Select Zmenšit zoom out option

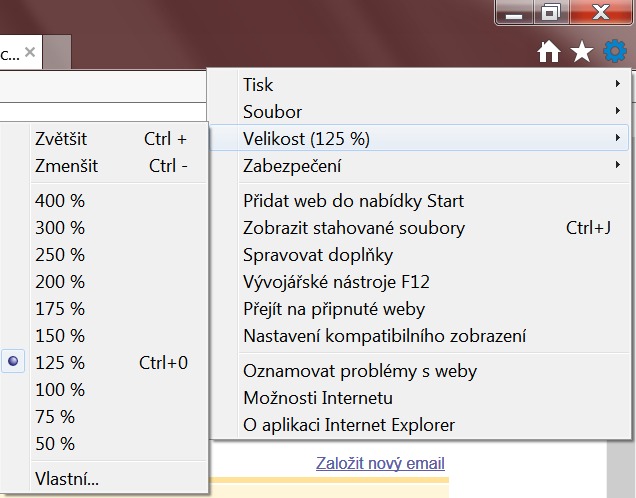pyautogui.click(x=60, y=166)
